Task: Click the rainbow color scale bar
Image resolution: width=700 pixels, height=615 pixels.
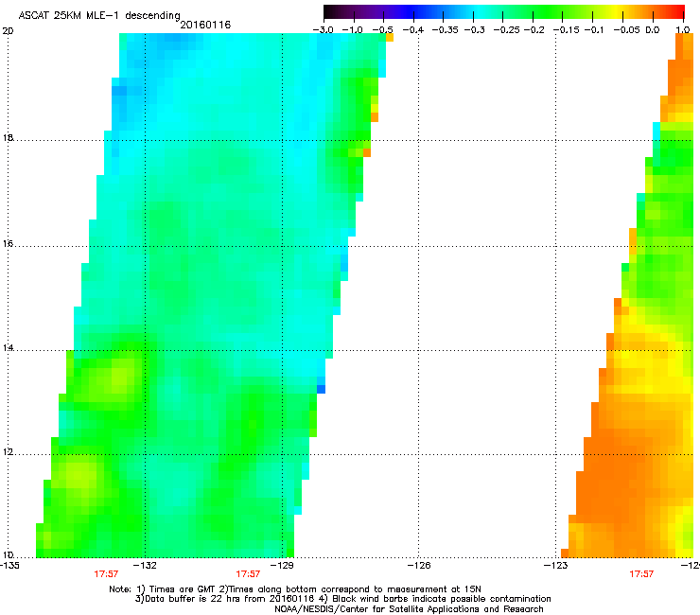Action: [504, 11]
